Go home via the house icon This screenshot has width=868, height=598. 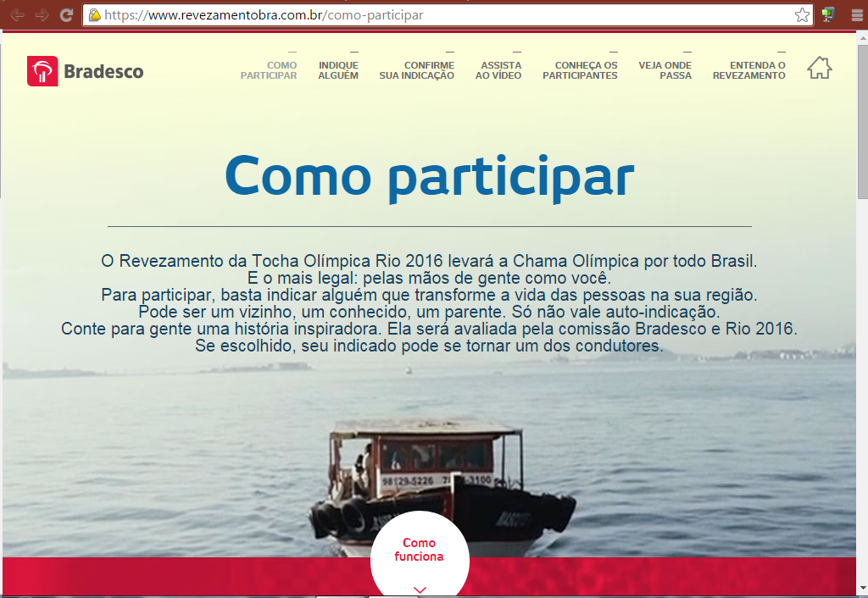[820, 68]
